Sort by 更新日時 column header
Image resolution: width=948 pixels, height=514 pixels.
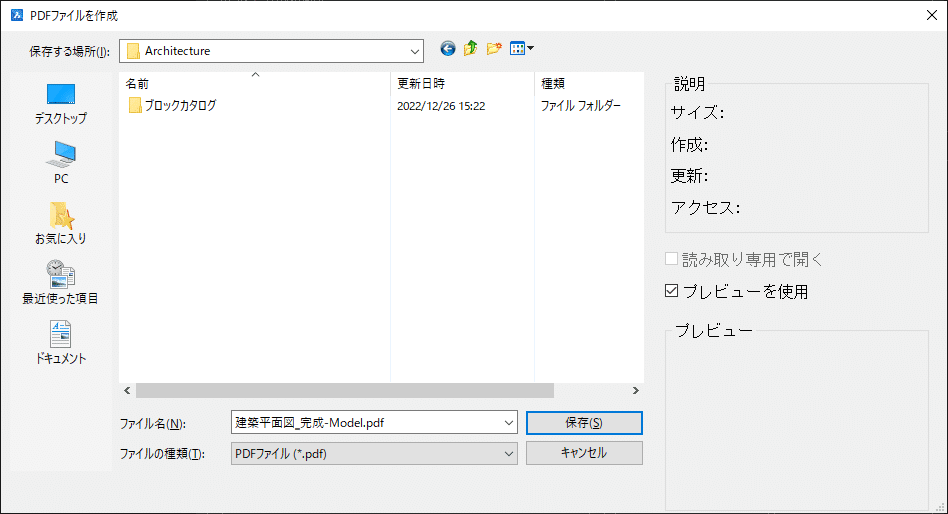tap(463, 83)
